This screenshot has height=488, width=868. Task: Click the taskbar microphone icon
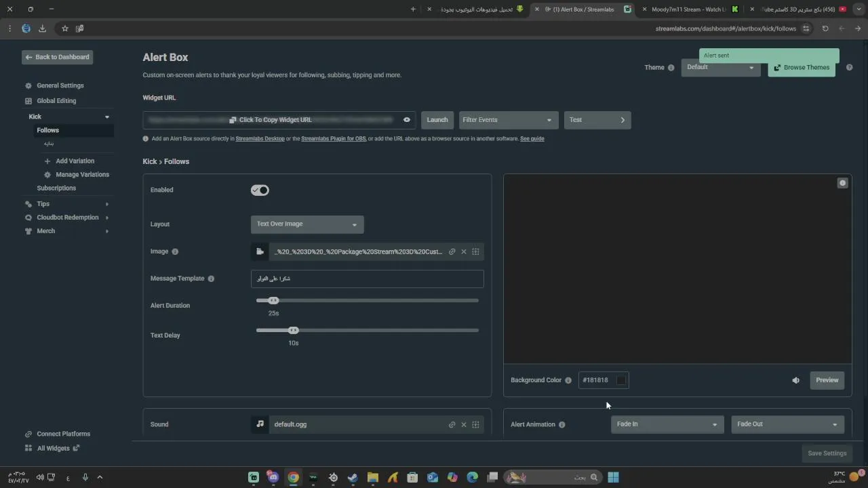[x=85, y=477]
